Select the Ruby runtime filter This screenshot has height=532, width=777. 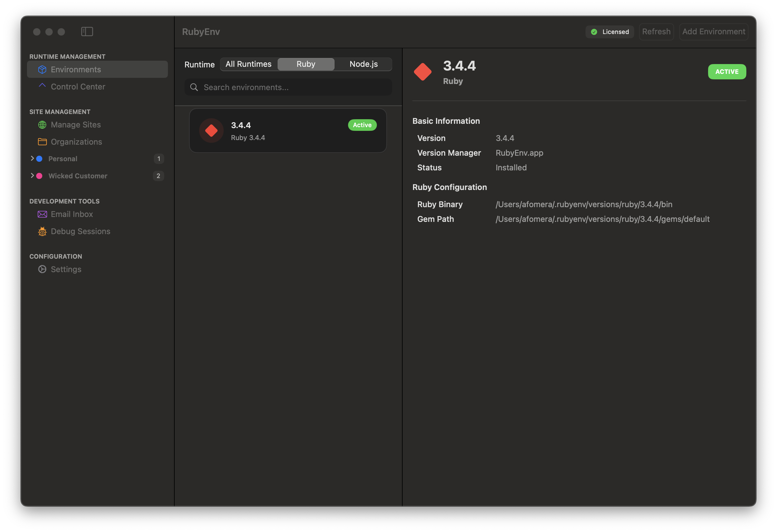(306, 64)
